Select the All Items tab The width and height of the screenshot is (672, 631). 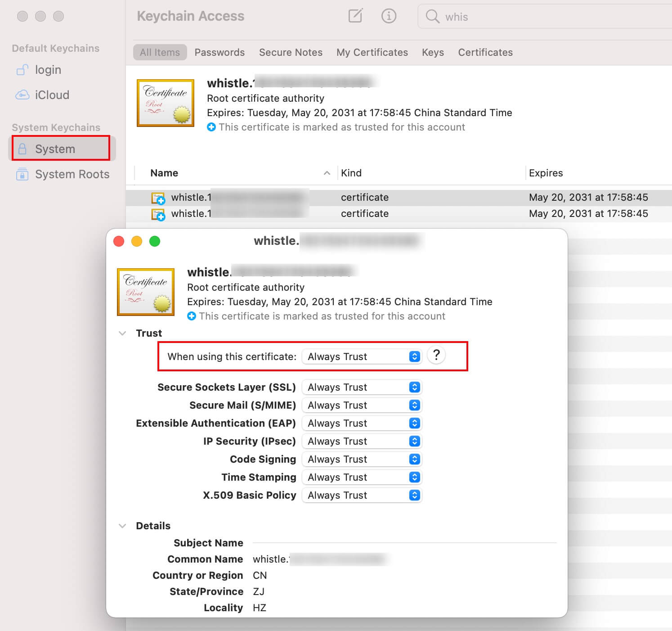[x=160, y=52]
